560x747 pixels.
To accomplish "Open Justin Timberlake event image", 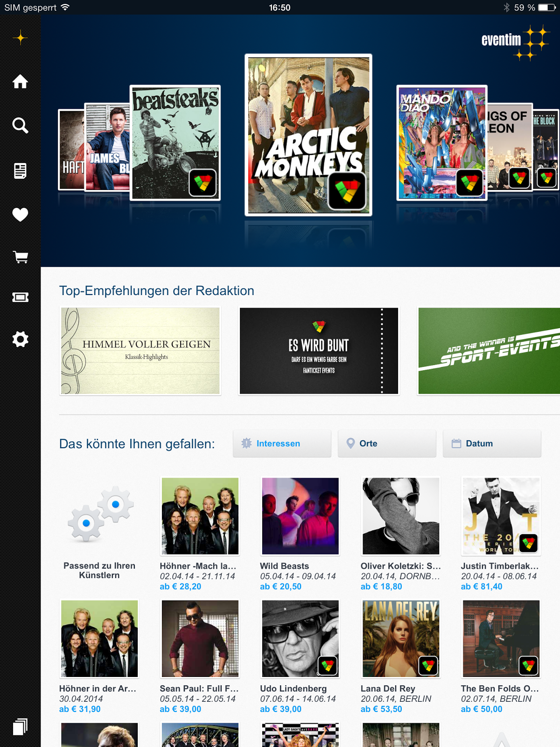I will [x=501, y=516].
